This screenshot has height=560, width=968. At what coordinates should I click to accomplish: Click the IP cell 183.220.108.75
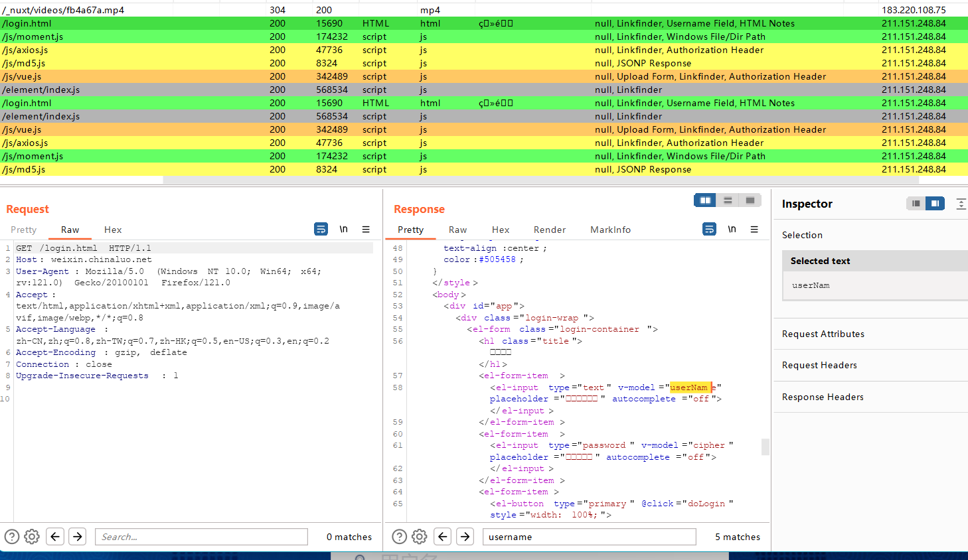pyautogui.click(x=914, y=10)
